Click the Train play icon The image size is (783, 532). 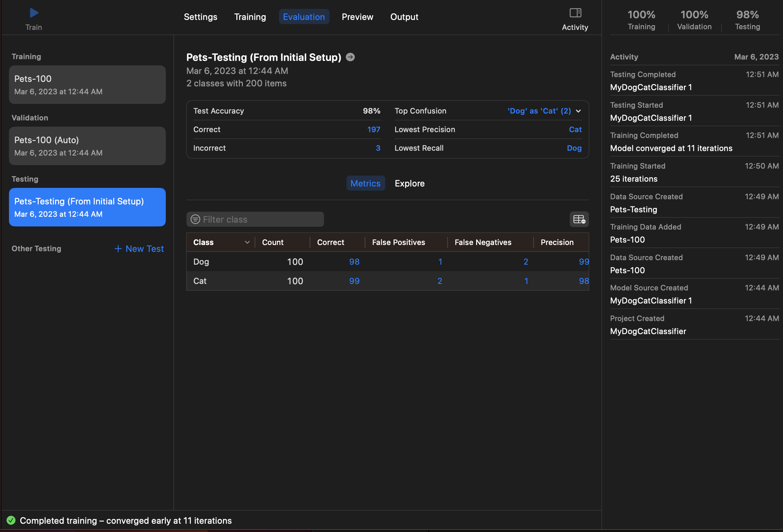[x=34, y=13]
